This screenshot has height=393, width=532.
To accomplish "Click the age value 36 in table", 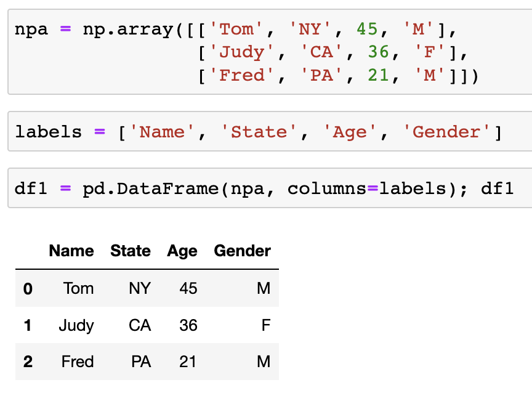I will point(188,325).
